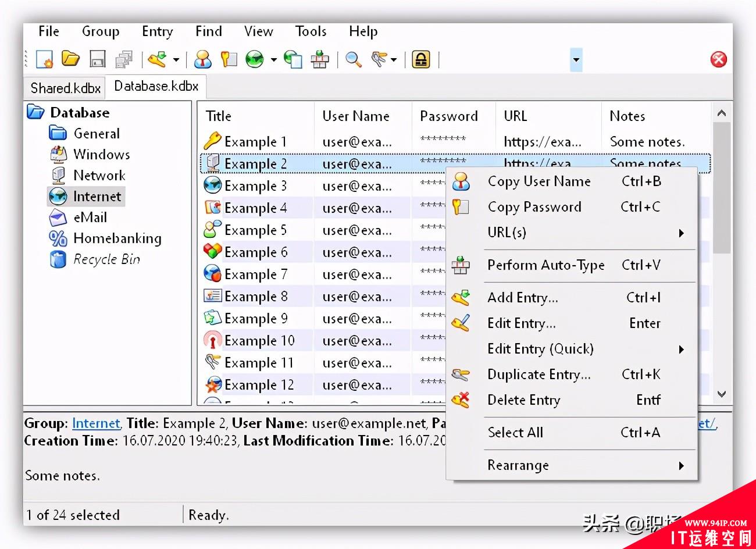Open the Entry menu
The width and height of the screenshot is (756, 549).
click(x=158, y=31)
